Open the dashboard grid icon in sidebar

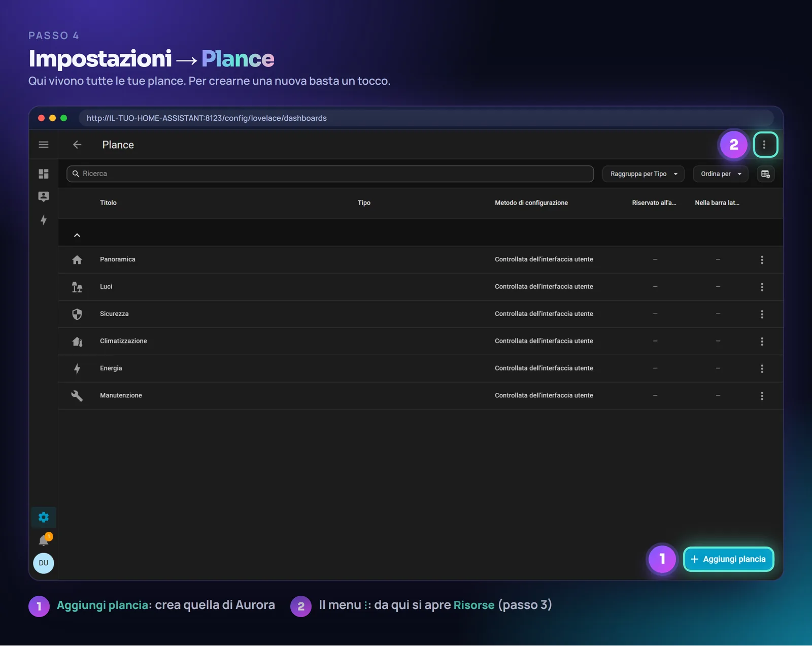pyautogui.click(x=44, y=174)
